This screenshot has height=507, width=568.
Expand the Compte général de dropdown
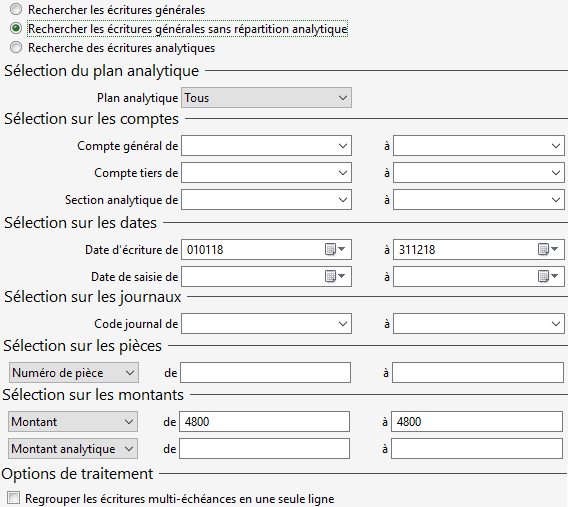point(266,146)
